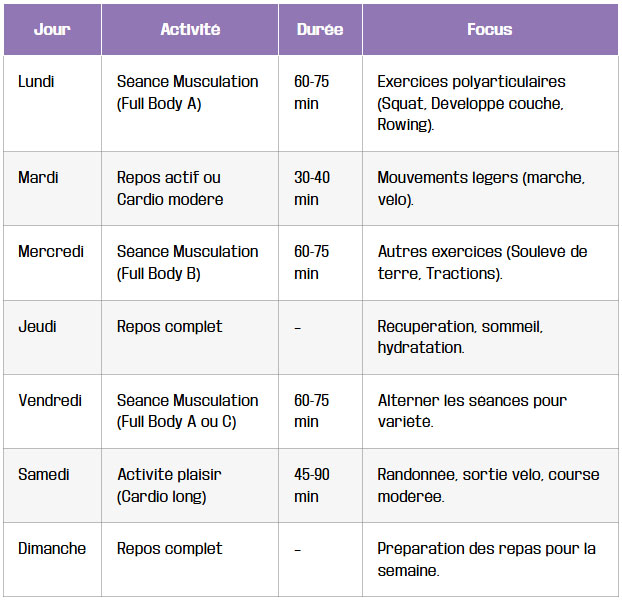
Task: Select the Lundi day cell
Action: pyautogui.click(x=37, y=82)
